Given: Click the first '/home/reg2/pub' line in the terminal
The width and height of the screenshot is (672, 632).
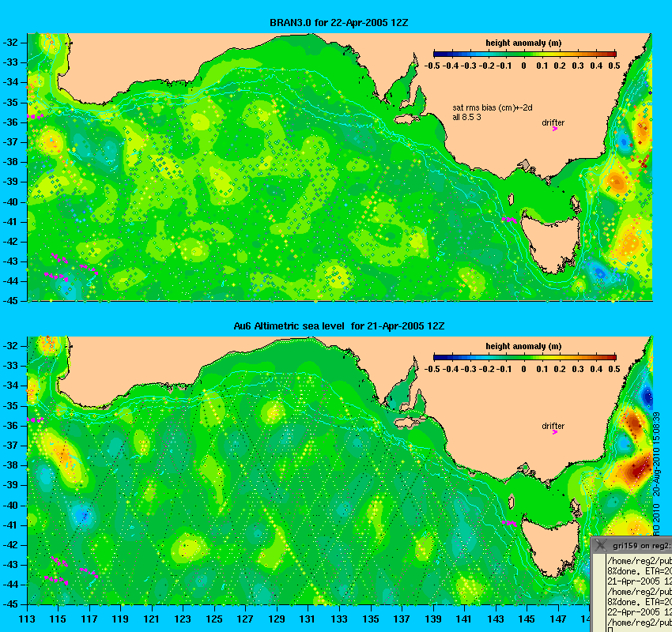Looking at the screenshot, I should [x=639, y=561].
